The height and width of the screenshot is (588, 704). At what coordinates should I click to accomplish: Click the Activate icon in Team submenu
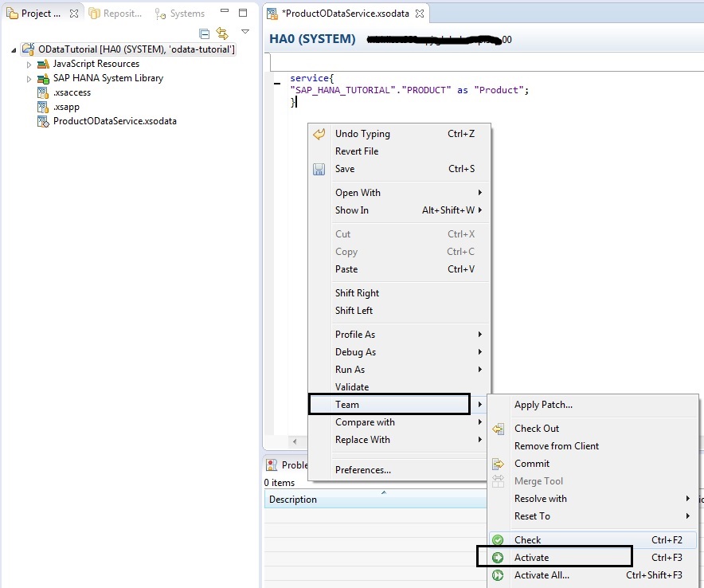[498, 557]
